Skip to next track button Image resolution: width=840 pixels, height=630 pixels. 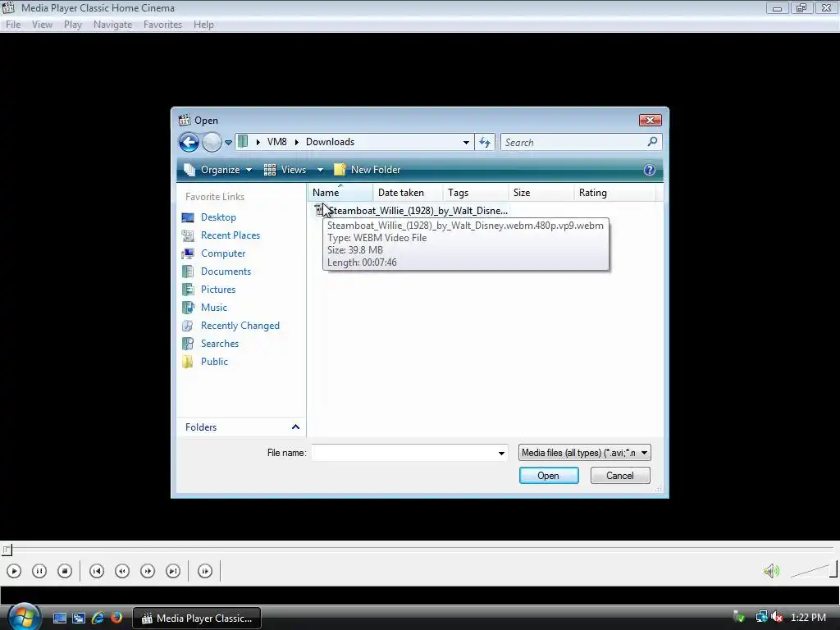tap(173, 571)
